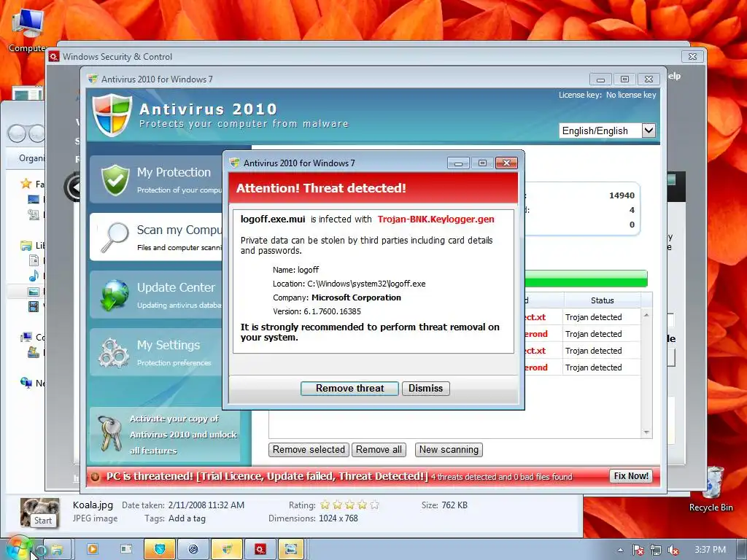Click scroll down arrow in threats list
The height and width of the screenshot is (560, 747).
pyautogui.click(x=646, y=432)
